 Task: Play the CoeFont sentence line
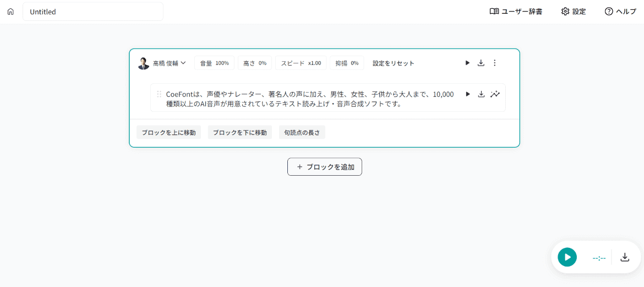click(468, 94)
